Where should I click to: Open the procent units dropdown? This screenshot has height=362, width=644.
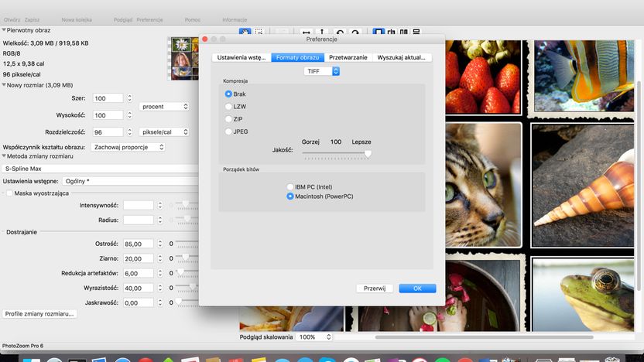[x=164, y=106]
